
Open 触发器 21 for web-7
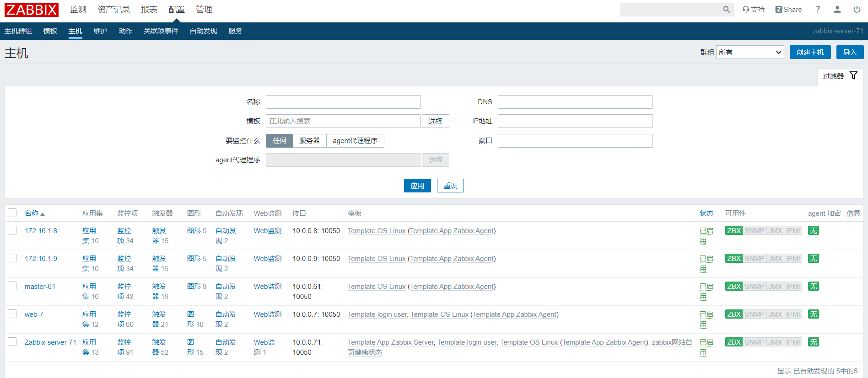(x=160, y=319)
